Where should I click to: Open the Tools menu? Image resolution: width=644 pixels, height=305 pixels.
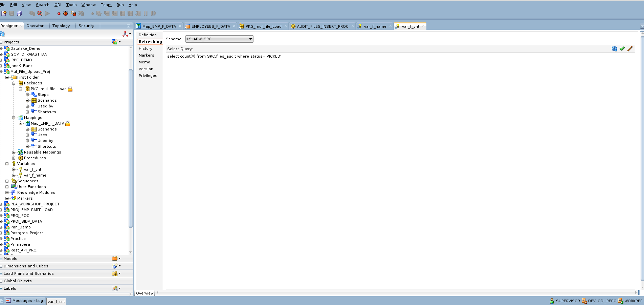[71, 5]
